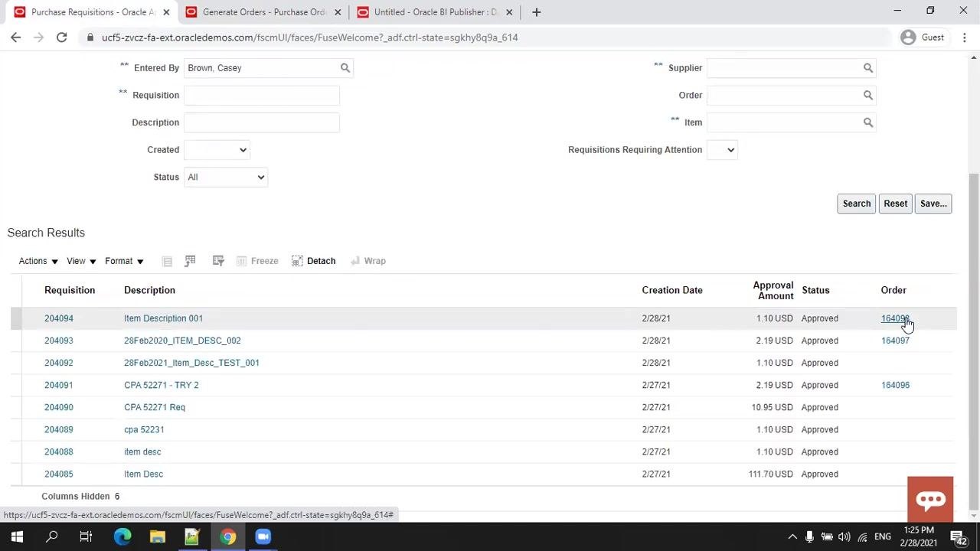Open order 164097 link

[x=895, y=341]
